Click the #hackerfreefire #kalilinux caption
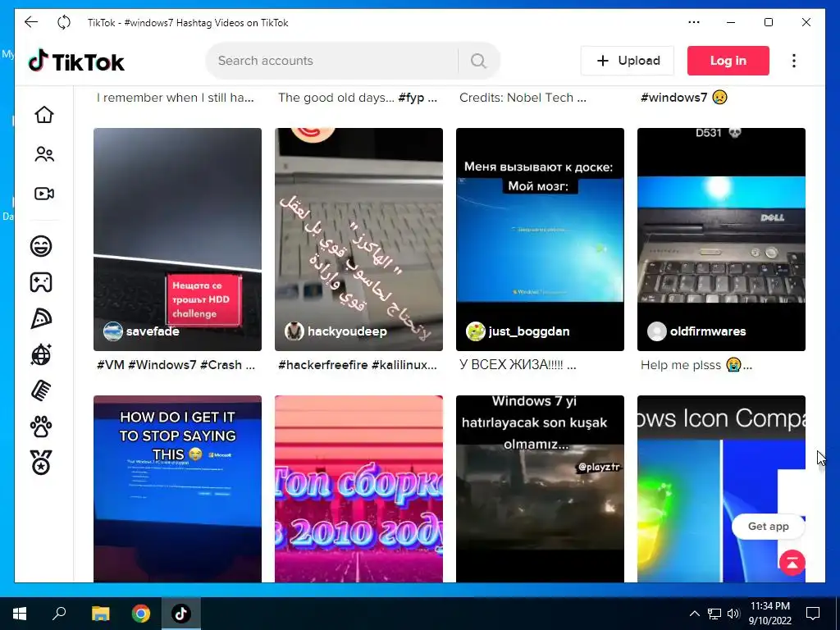Viewport: 840px width, 630px height. tap(358, 365)
